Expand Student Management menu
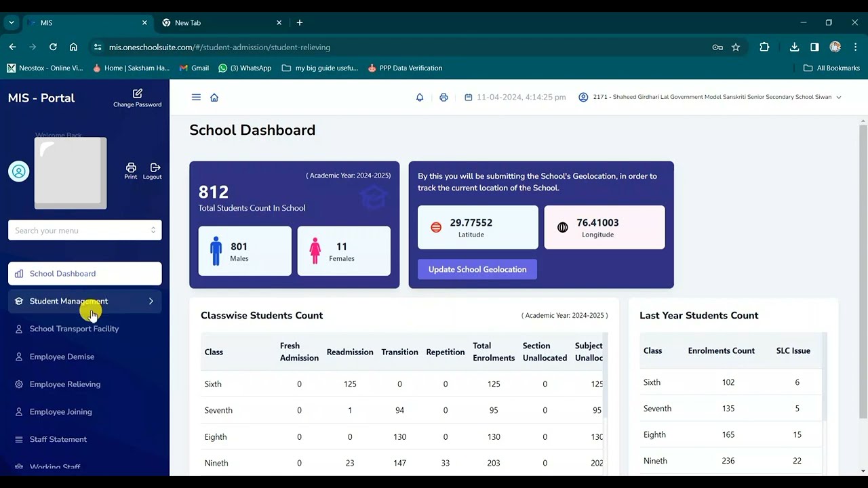Image resolution: width=868 pixels, height=488 pixels. (x=85, y=301)
